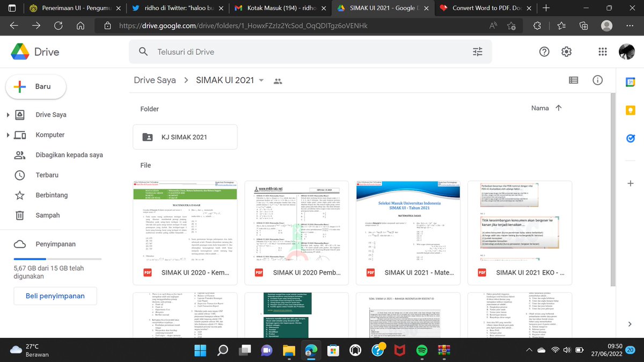
Task: Launch Spotify from the taskbar
Action: pos(422,351)
